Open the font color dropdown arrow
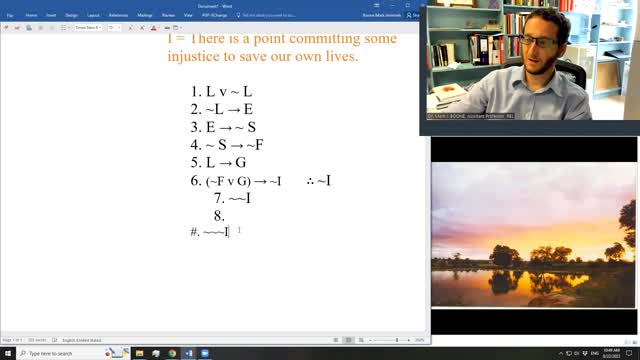 (x=159, y=28)
